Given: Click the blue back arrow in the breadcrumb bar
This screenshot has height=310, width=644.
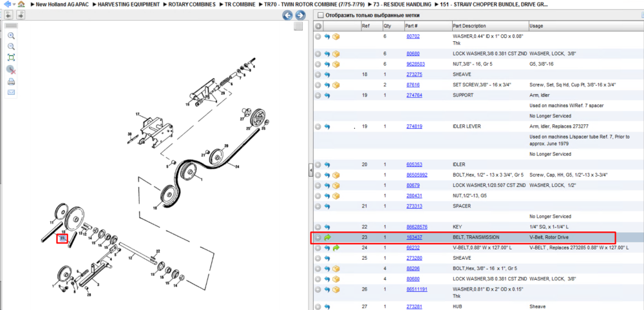Looking at the screenshot, I should tap(6, 5).
